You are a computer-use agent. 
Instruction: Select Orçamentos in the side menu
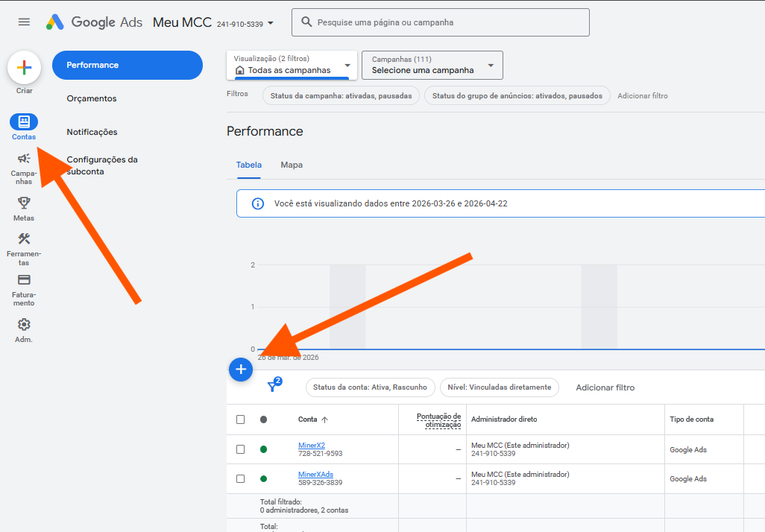[92, 98]
